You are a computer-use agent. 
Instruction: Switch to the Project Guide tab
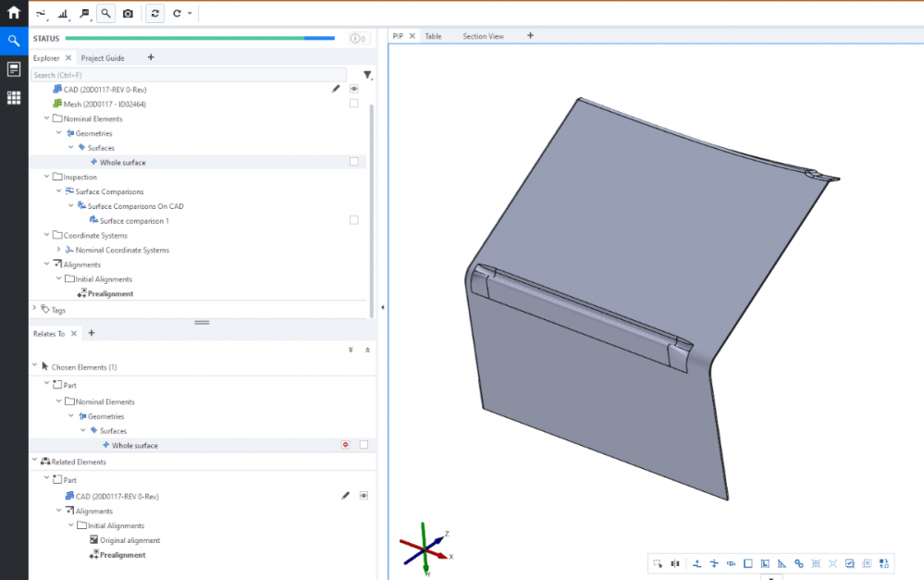pyautogui.click(x=103, y=57)
